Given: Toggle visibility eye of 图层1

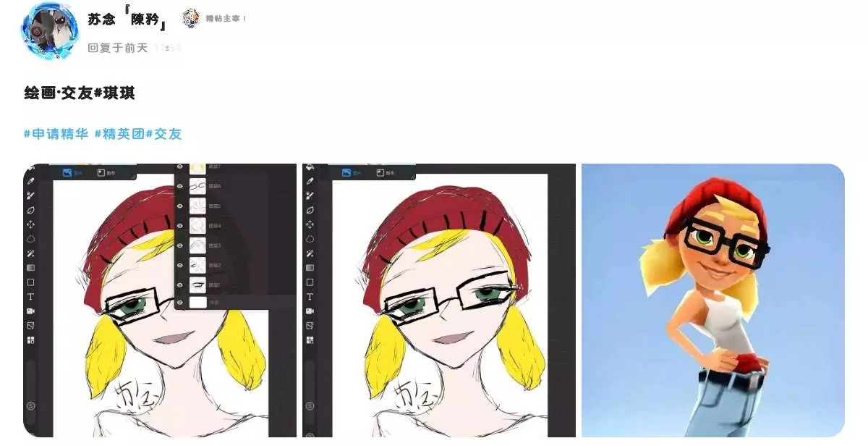Looking at the screenshot, I should click(180, 285).
